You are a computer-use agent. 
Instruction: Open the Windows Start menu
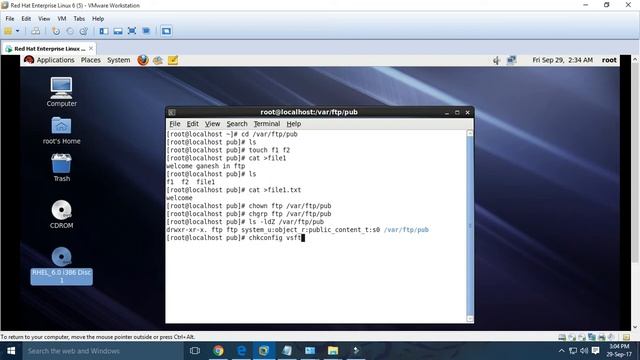(x=11, y=351)
